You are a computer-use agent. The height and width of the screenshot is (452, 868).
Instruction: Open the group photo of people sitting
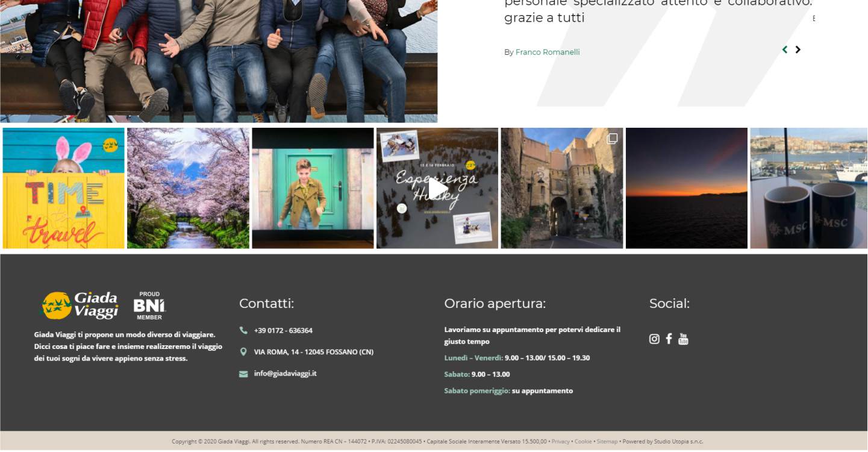click(219, 61)
